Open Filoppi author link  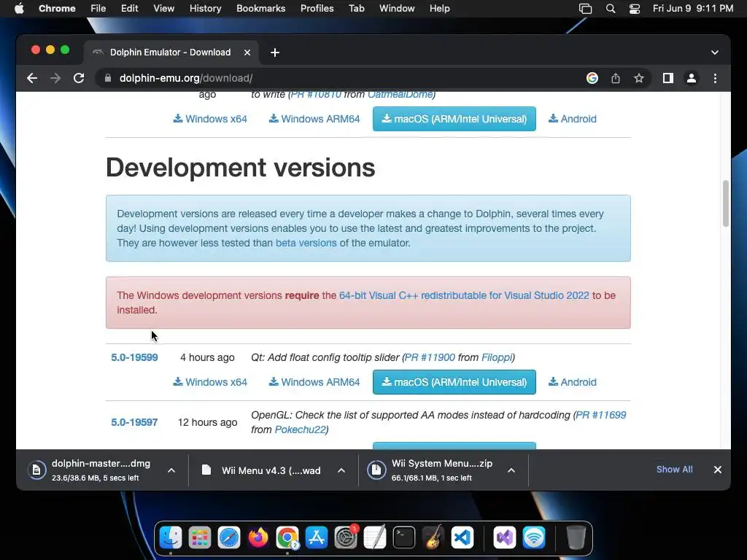pos(496,357)
